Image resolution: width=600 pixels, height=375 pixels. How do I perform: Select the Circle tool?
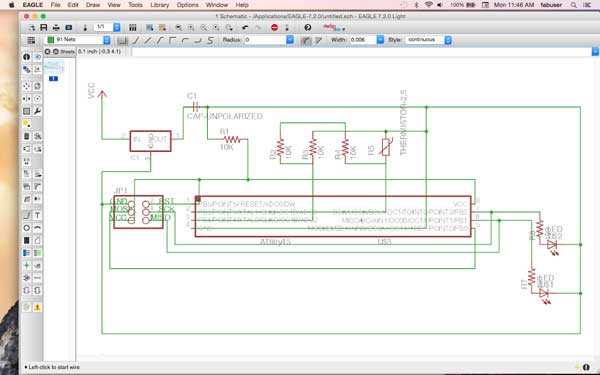[x=26, y=228]
